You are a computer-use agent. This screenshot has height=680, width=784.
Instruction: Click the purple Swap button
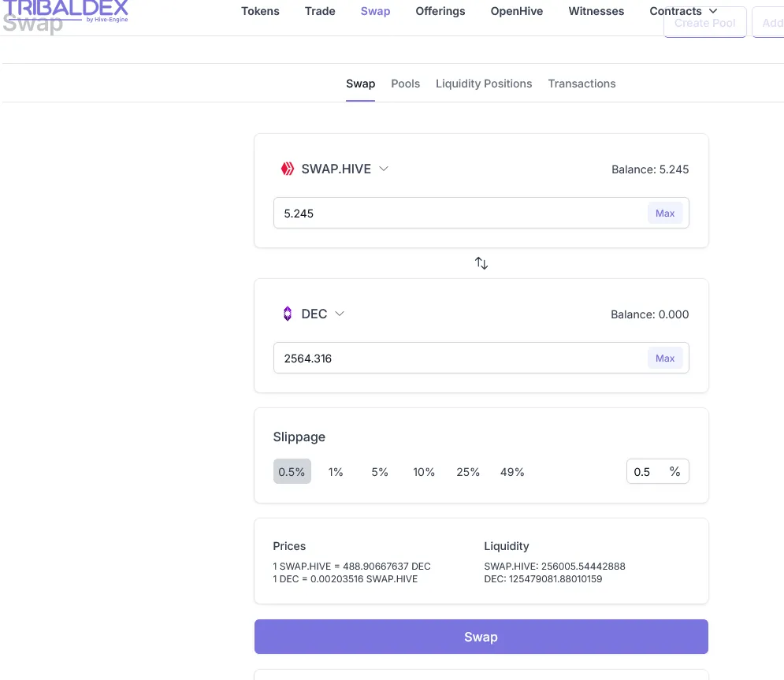click(481, 637)
